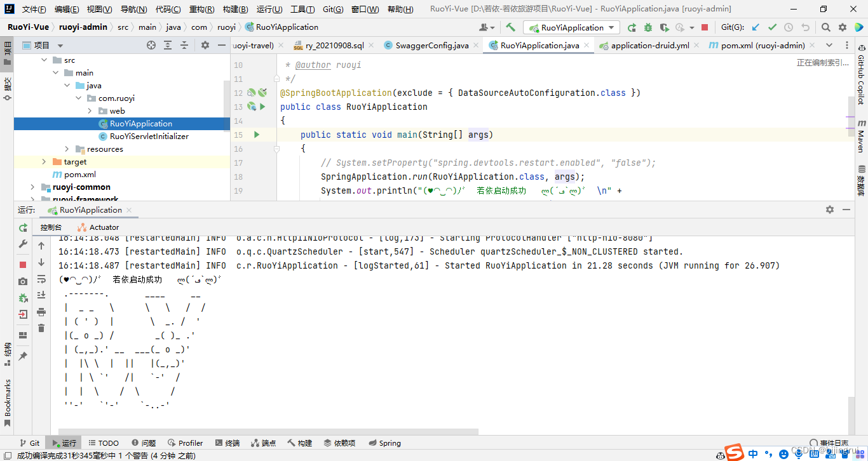
Task: Stop the application from the main toolbar
Action: [x=705, y=27]
